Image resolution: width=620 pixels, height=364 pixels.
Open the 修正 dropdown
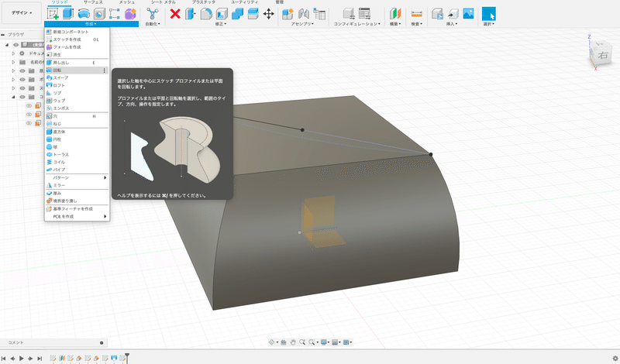tap(221, 24)
